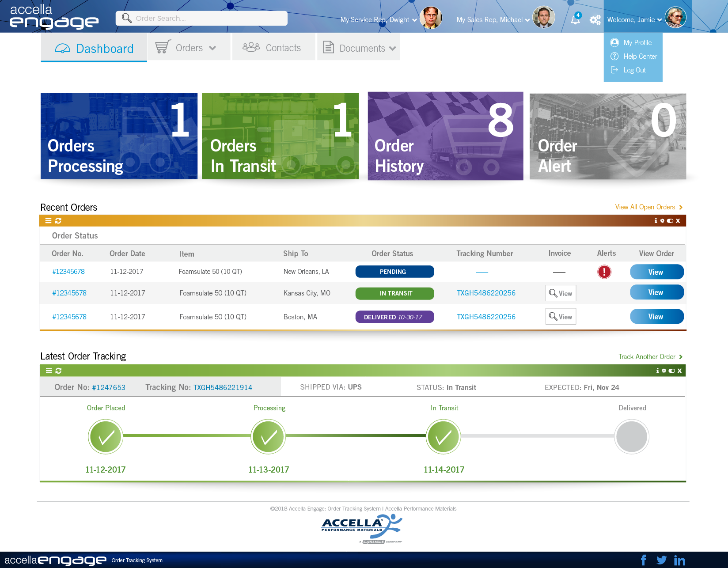Viewport: 728px width, 568px height.
Task: Click View button for Boston order
Action: point(657,316)
